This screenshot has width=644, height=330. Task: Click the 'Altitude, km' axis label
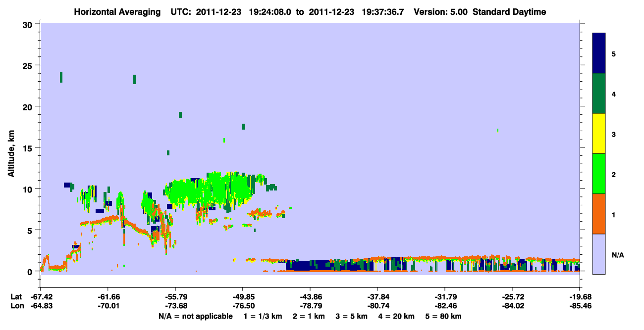(11, 153)
